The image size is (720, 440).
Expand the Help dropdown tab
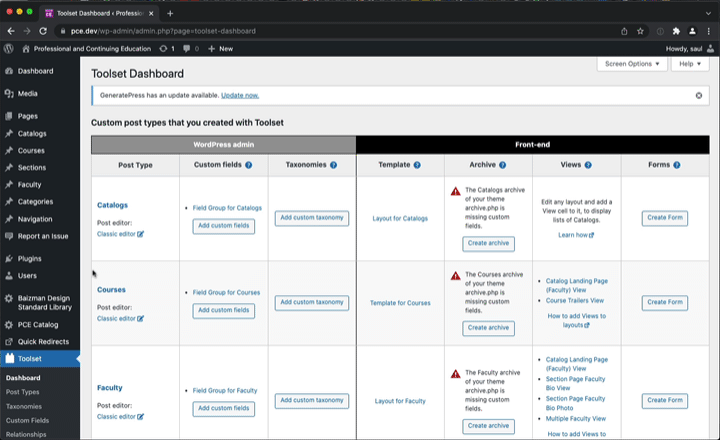pos(690,64)
